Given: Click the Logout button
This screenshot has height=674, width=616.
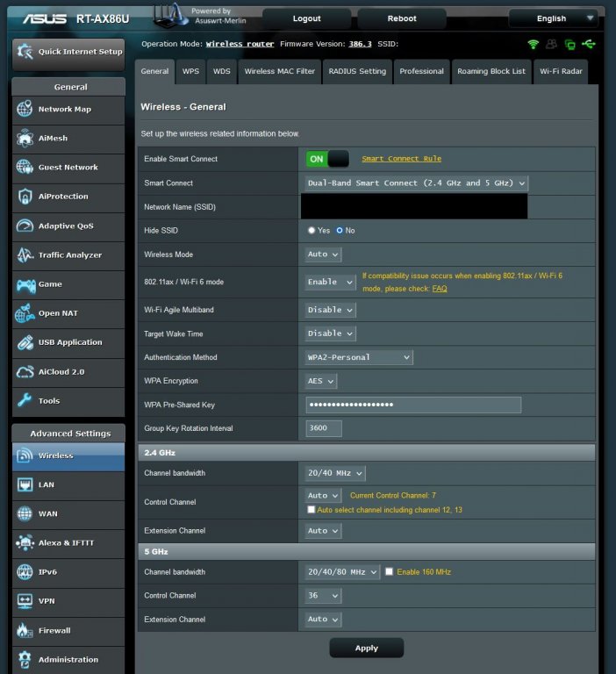Looking at the screenshot, I should [306, 18].
